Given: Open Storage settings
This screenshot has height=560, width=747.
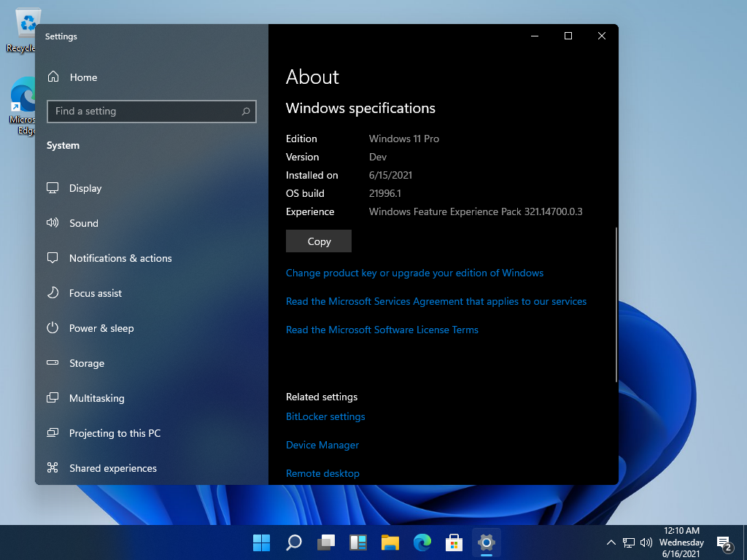Looking at the screenshot, I should pyautogui.click(x=152, y=363).
